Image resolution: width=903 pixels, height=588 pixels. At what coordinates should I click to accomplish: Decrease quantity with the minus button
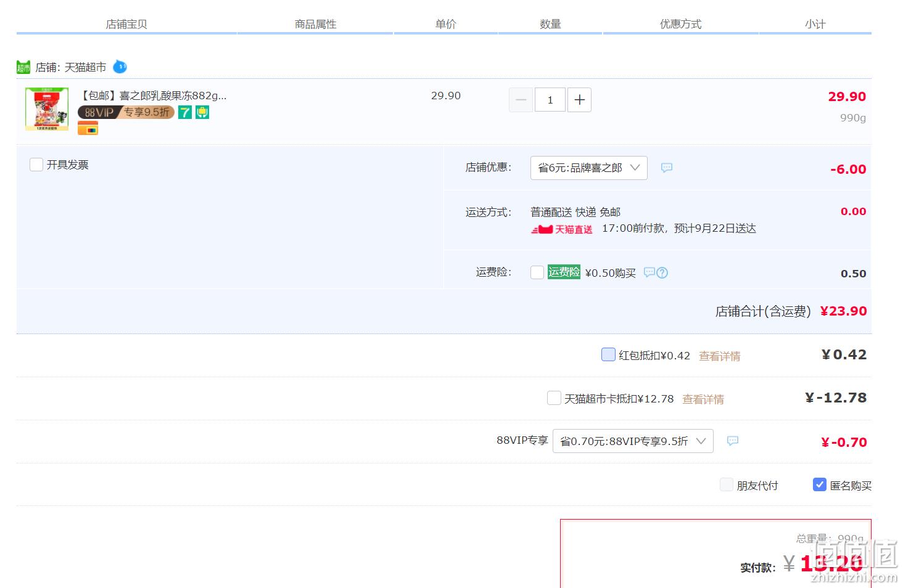pos(521,100)
